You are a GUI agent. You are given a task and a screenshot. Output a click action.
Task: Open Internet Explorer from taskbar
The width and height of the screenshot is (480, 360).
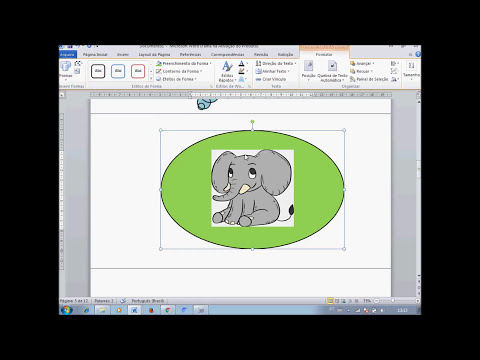point(86,310)
